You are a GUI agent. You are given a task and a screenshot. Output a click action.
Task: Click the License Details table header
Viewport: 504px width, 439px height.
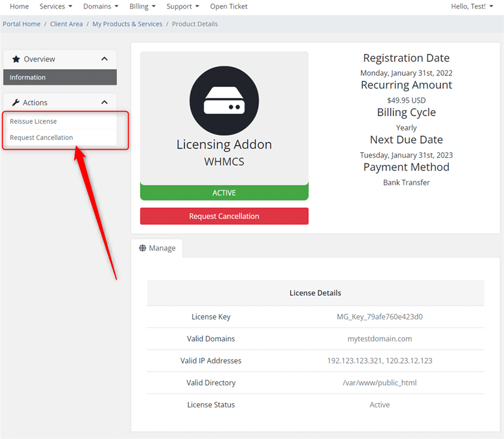click(x=315, y=293)
